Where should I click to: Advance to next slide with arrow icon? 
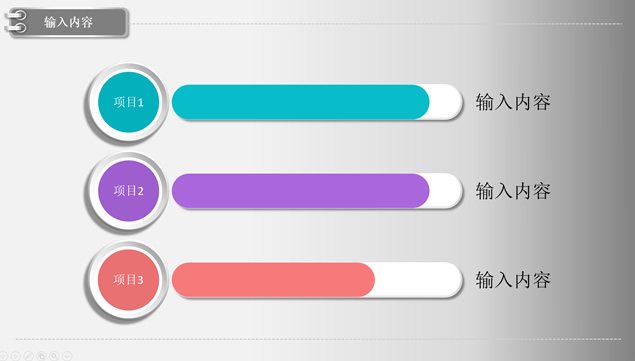pyautogui.click(x=15, y=356)
